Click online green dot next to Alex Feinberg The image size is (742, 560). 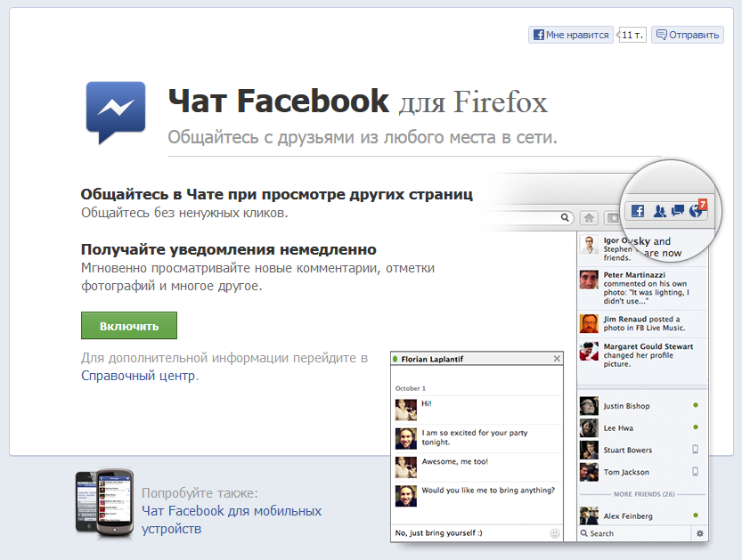[x=696, y=515]
